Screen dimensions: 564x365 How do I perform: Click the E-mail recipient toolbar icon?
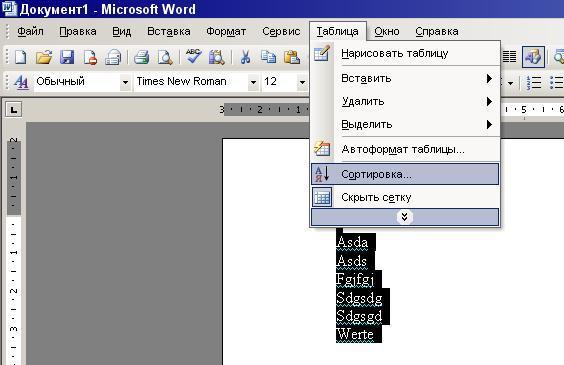tap(113, 57)
